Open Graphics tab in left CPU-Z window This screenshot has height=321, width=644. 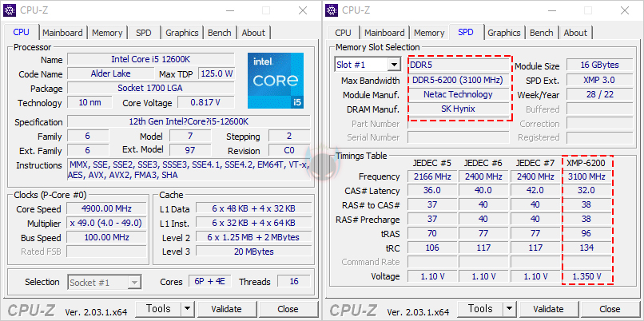point(182,33)
